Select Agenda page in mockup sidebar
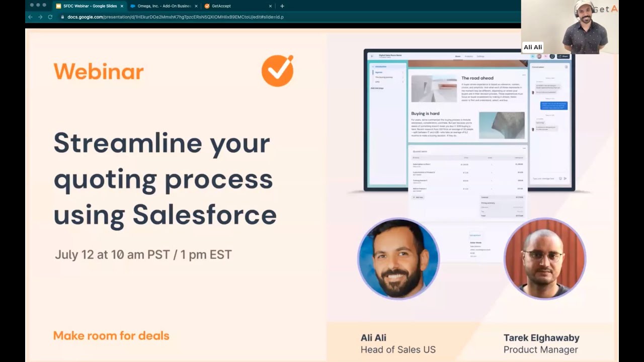This screenshot has width=644, height=362. pos(379,72)
